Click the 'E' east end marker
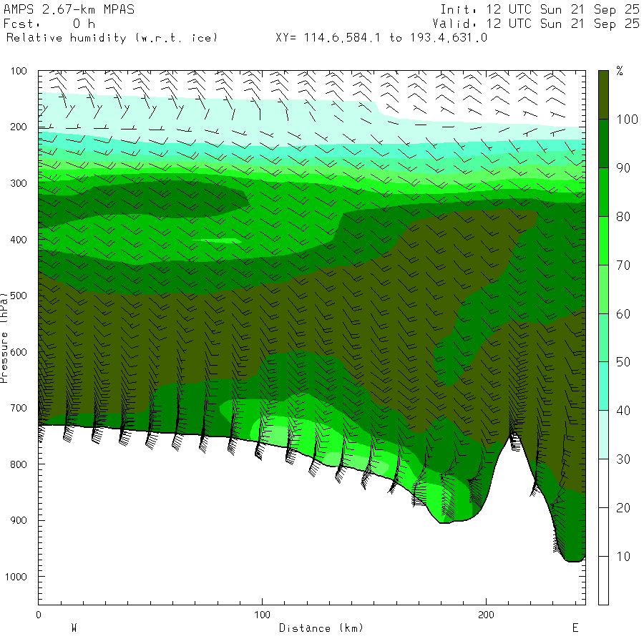 (575, 628)
